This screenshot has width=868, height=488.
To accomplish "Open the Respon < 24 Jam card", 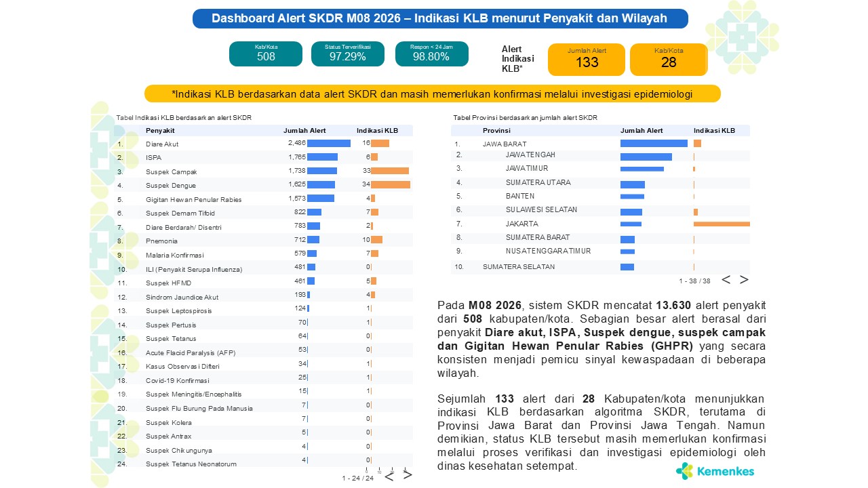I will point(431,54).
